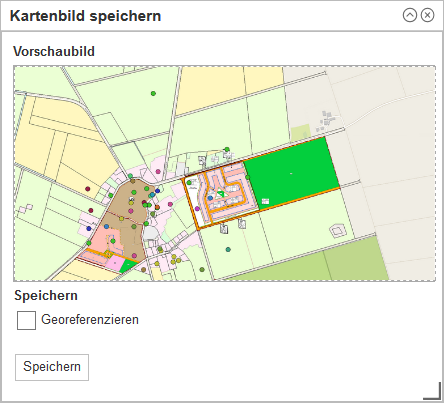Viewport: 444px width, 403px height.
Task: Click the large bright green field in preview
Action: (292, 174)
